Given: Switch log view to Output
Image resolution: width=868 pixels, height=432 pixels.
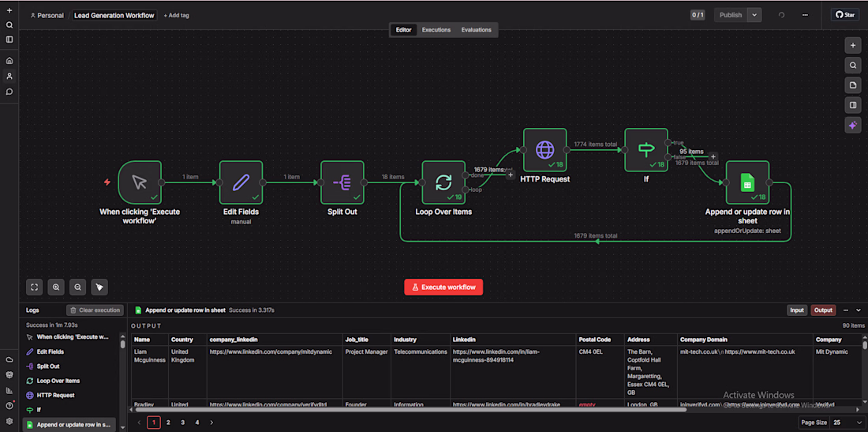Looking at the screenshot, I should tap(823, 310).
